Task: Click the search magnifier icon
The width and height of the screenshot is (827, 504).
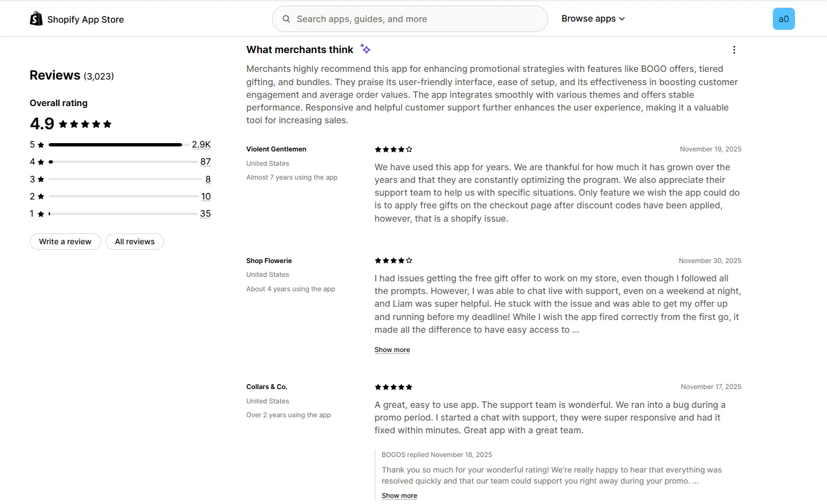Action: [286, 19]
